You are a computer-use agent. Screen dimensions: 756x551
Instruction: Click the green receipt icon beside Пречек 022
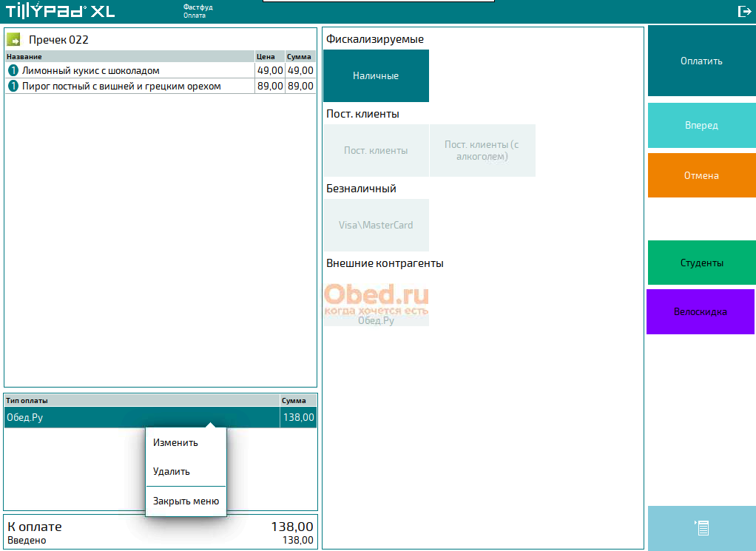pos(13,39)
